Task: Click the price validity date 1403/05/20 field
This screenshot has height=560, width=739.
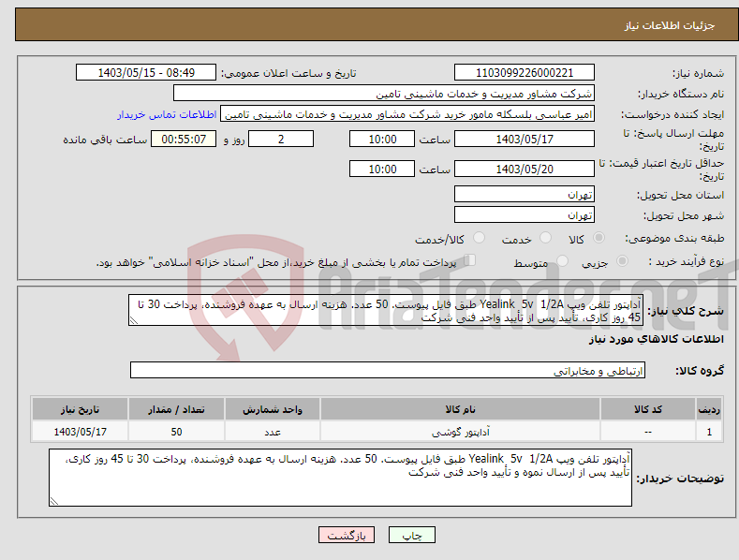Action: [x=525, y=169]
